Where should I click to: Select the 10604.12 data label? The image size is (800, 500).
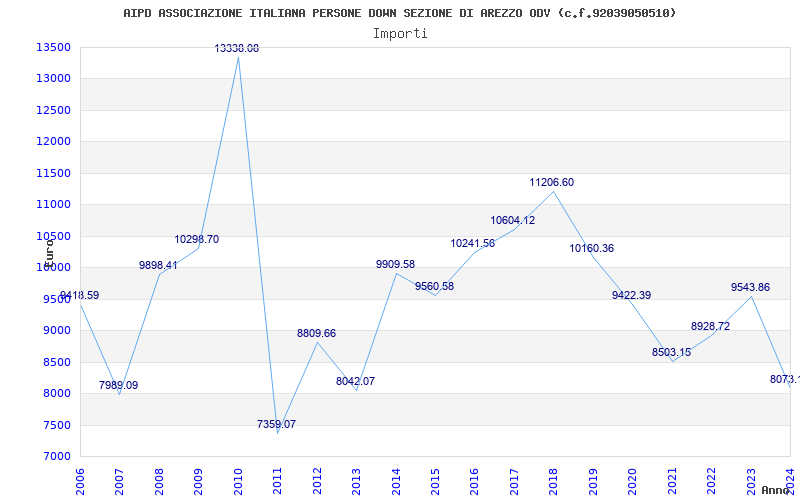pyautogui.click(x=513, y=220)
